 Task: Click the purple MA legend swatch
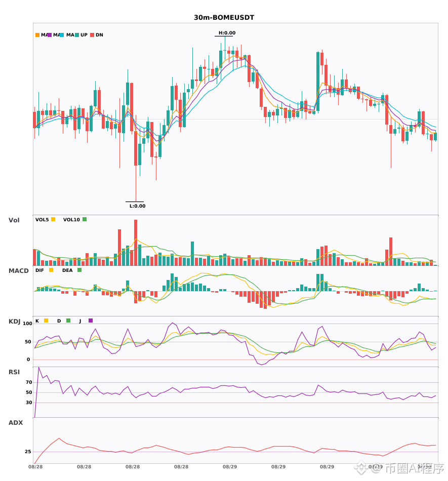[x=50, y=35]
